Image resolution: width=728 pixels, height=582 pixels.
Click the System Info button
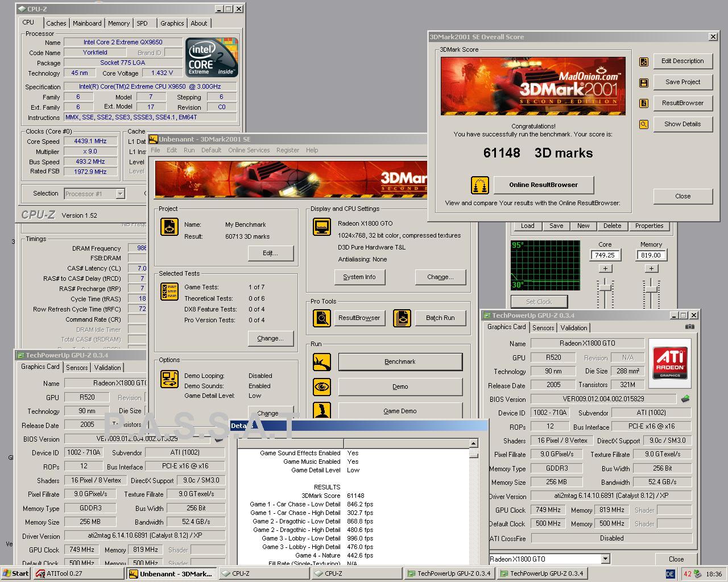pos(359,277)
